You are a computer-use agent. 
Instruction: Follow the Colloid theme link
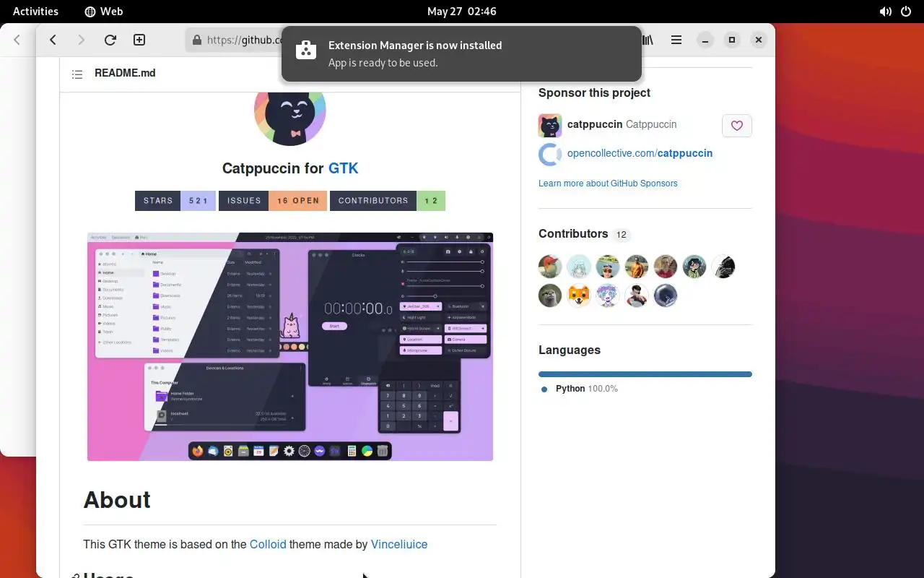coord(268,544)
